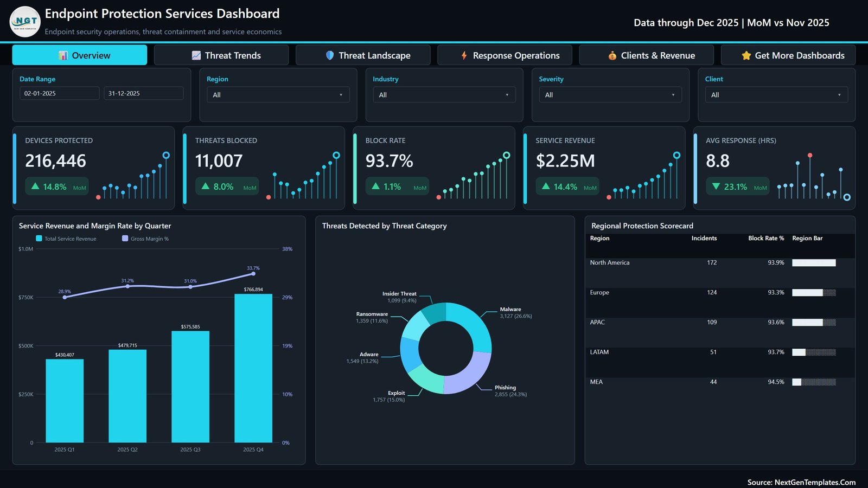Screen dimensions: 868x488
Task: Click the Response Operations lightning icon
Action: pos(464,55)
